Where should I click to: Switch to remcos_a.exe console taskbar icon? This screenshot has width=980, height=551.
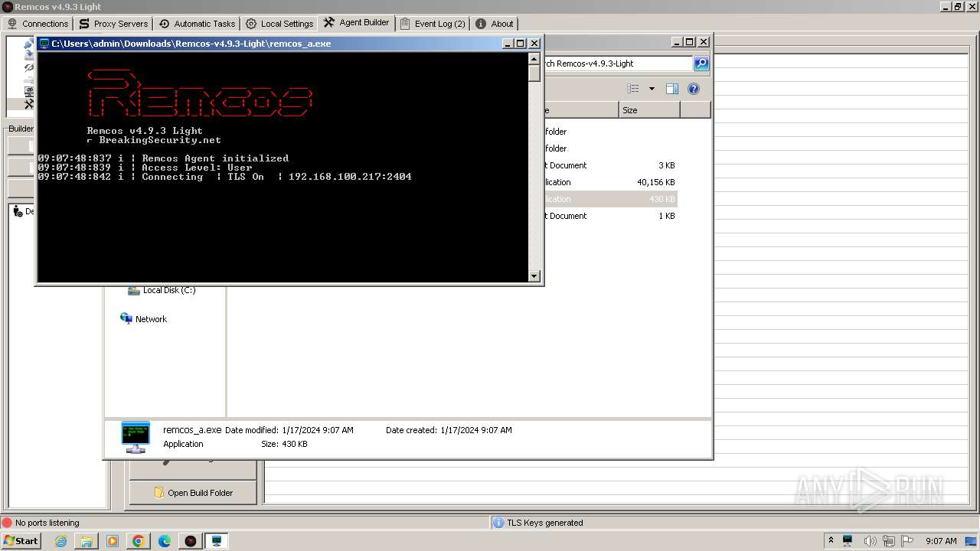217,541
